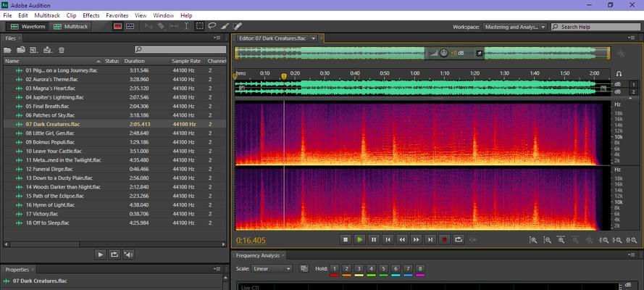The width and height of the screenshot is (644, 290).
Task: Click Zoom In (Amplitude) icon
Action: [x=533, y=240]
